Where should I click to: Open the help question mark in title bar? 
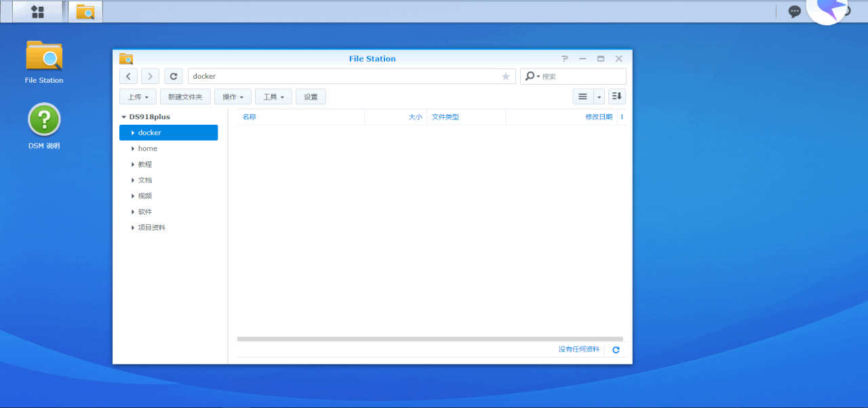[565, 59]
